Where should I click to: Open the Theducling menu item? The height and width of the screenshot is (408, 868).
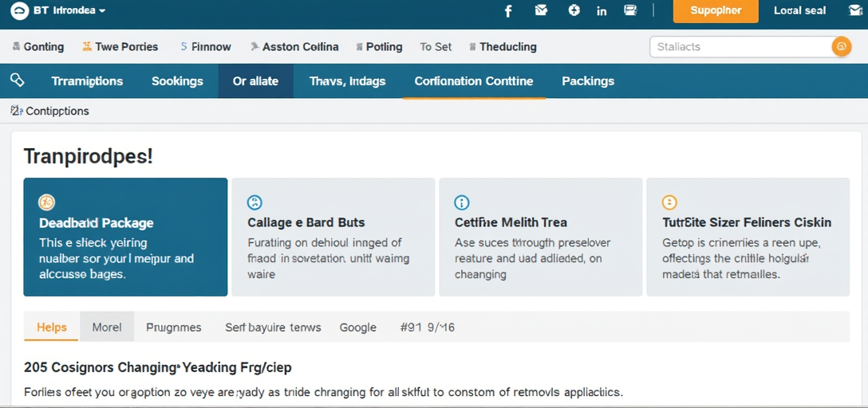[x=508, y=47]
